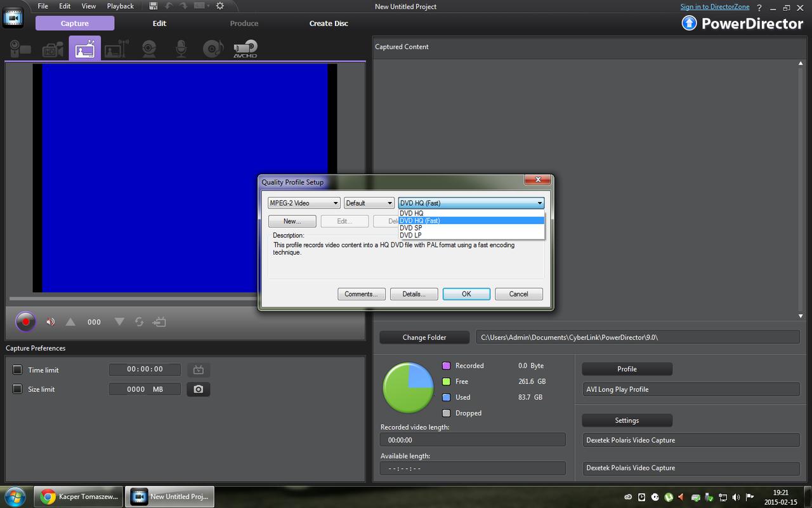Open preferences gear icon in top toolbar

click(x=220, y=6)
